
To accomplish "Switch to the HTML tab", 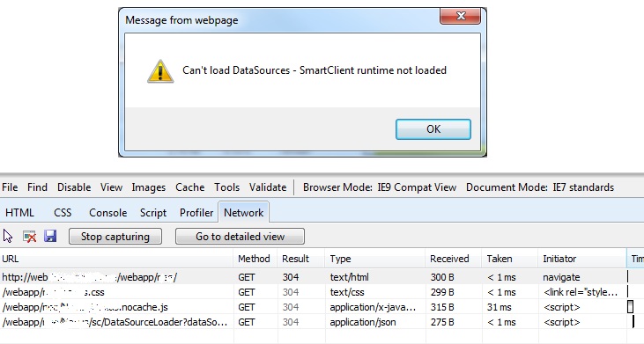I will point(19,213).
